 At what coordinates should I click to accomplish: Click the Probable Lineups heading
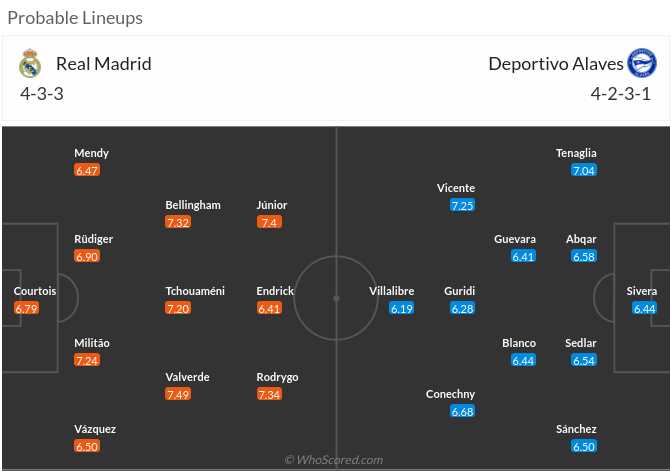tap(75, 18)
